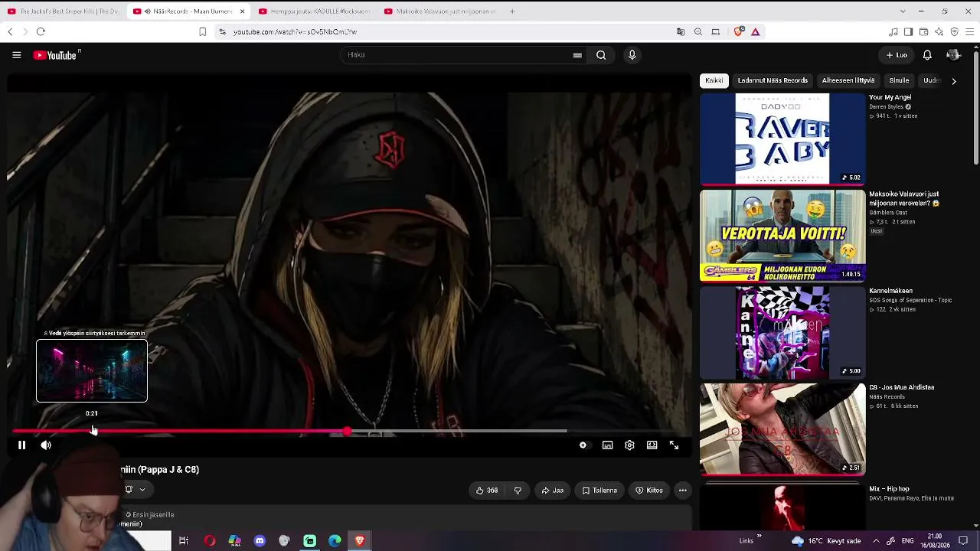
Task: Open the Kannelmäkeen video thumbnail
Action: (x=782, y=333)
